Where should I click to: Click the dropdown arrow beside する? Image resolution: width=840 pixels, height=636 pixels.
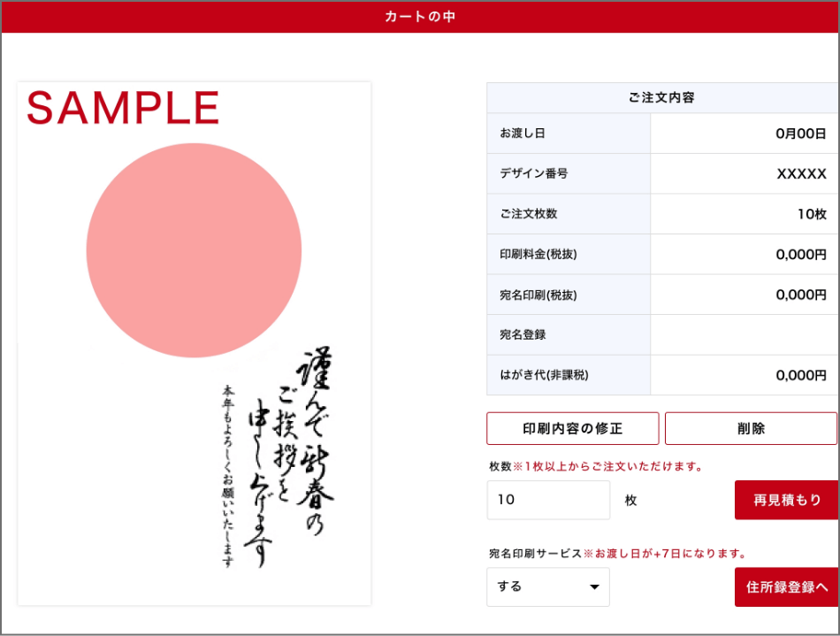point(594,587)
